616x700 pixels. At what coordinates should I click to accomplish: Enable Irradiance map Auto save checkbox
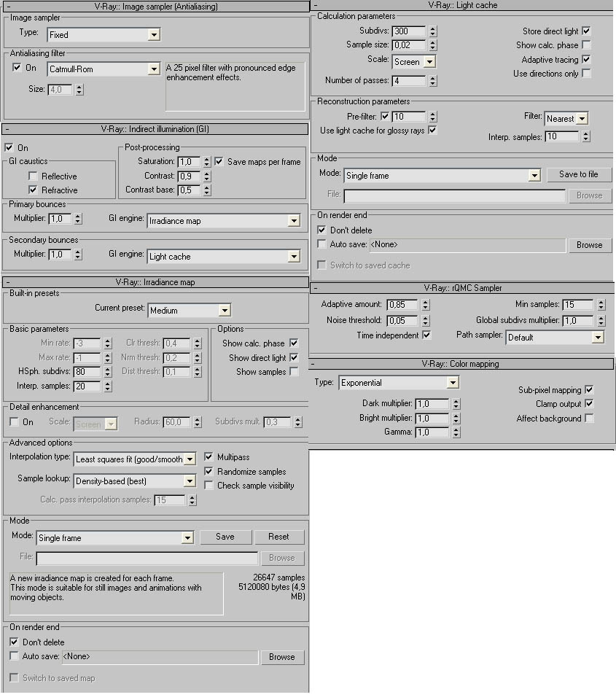tap(15, 656)
